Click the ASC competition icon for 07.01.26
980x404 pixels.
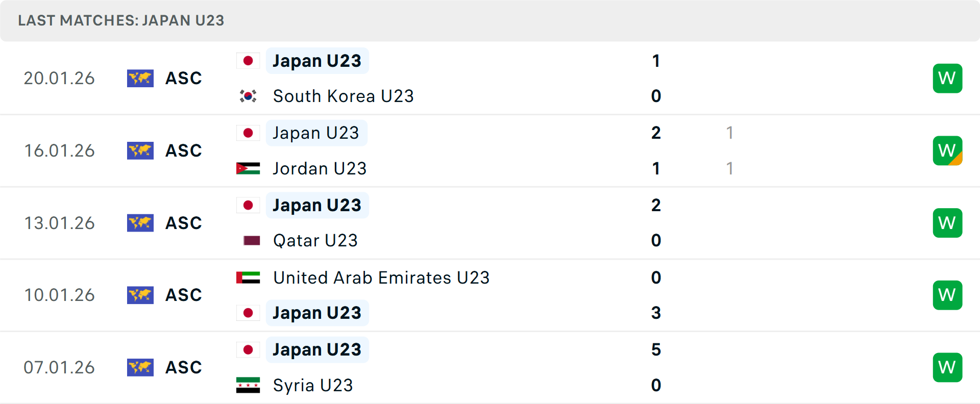point(140,367)
